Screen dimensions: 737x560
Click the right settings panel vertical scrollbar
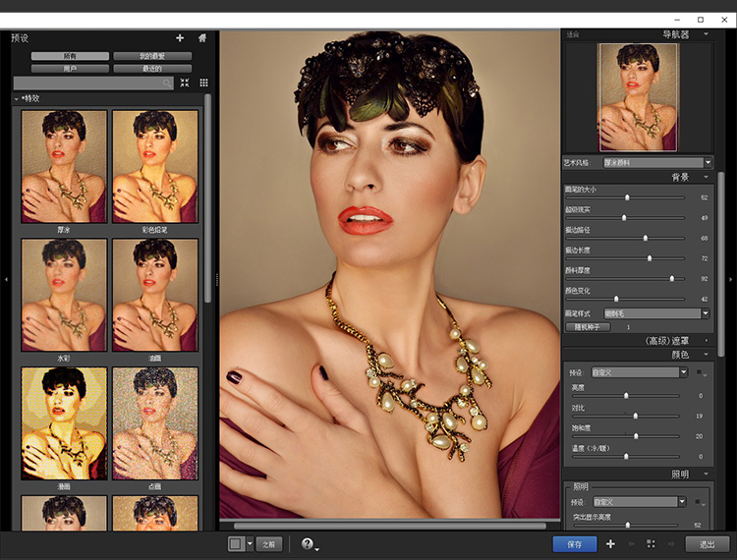coord(720,264)
